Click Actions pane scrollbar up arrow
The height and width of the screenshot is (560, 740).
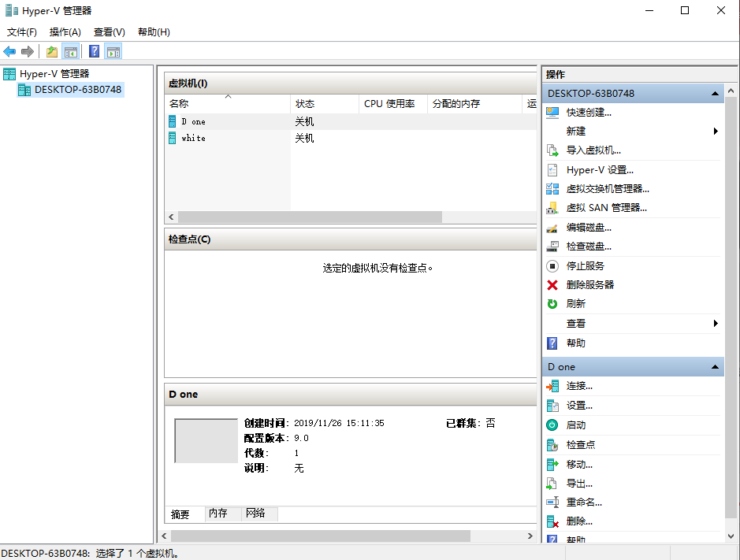[x=731, y=91]
